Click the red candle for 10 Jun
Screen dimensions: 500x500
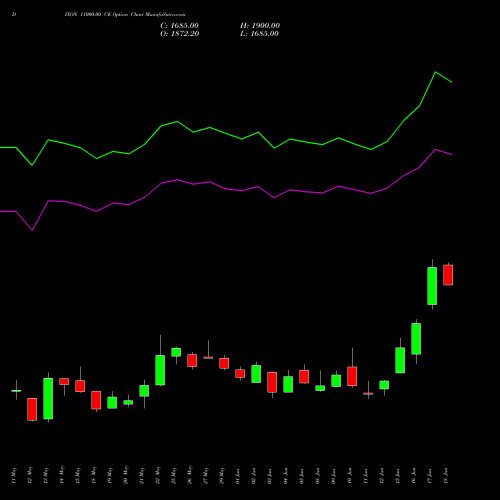[352, 376]
